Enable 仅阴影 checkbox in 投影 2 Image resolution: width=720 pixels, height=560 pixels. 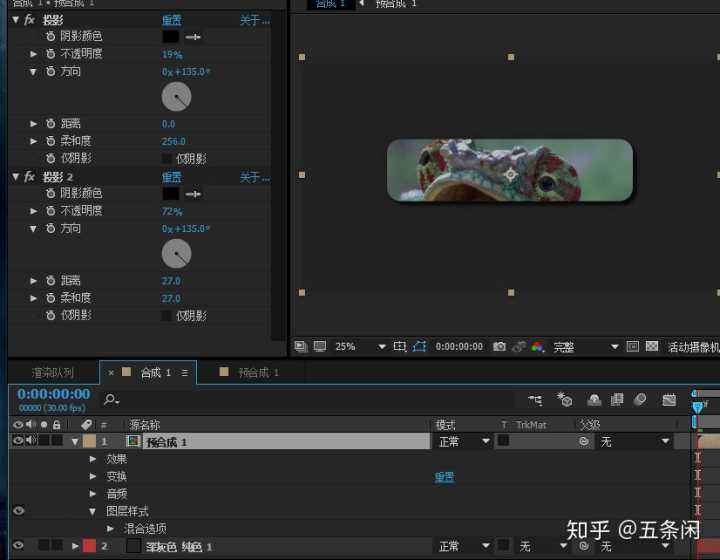click(x=167, y=316)
